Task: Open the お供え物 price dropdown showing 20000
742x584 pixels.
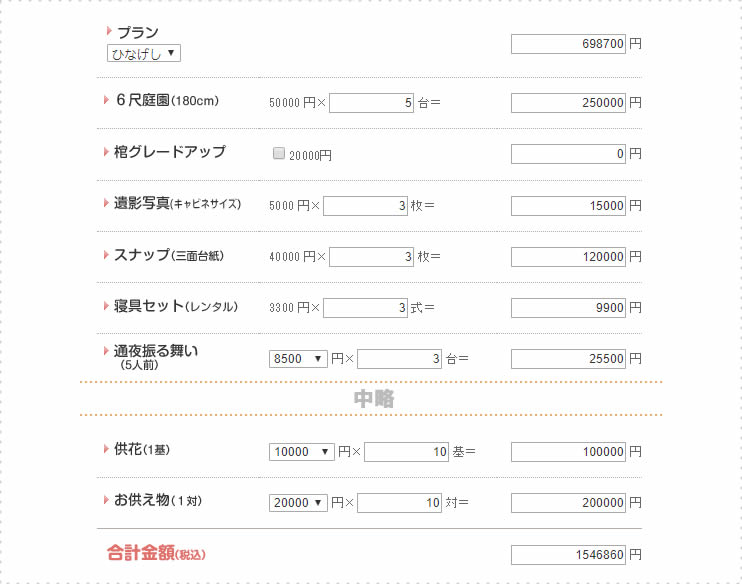Action: pos(298,503)
